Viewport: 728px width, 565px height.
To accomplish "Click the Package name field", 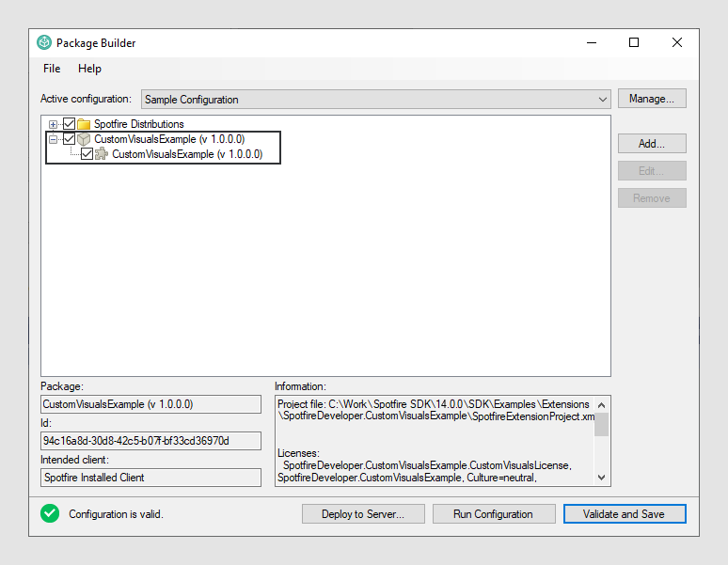I will click(150, 404).
